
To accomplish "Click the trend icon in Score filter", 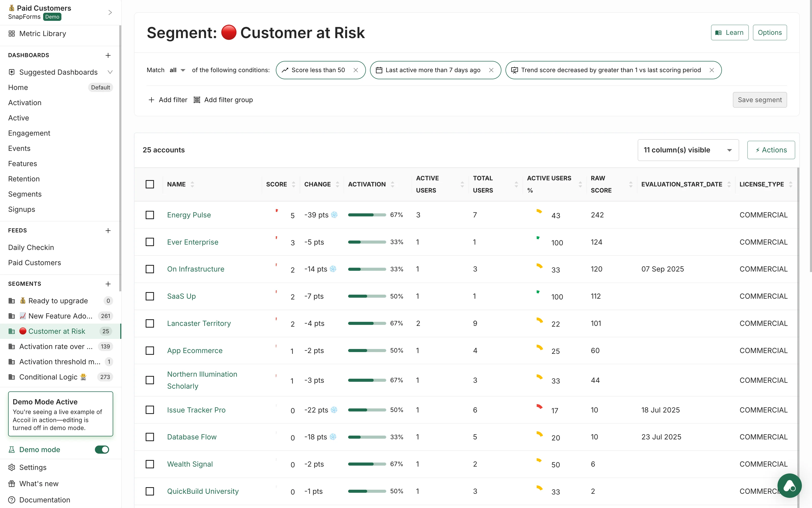I will point(285,70).
